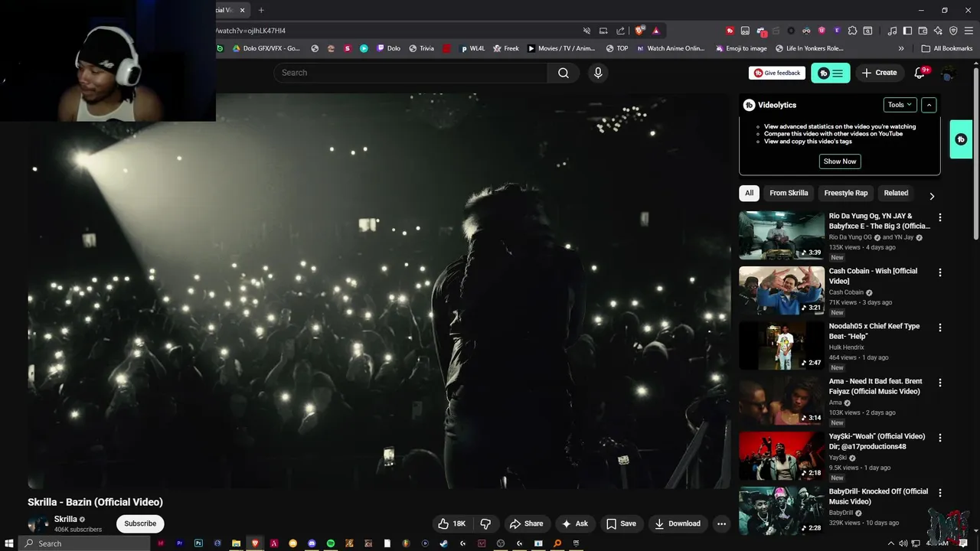Open YouTube notifications bell
Viewport: 980px width, 551px height.
coord(921,73)
